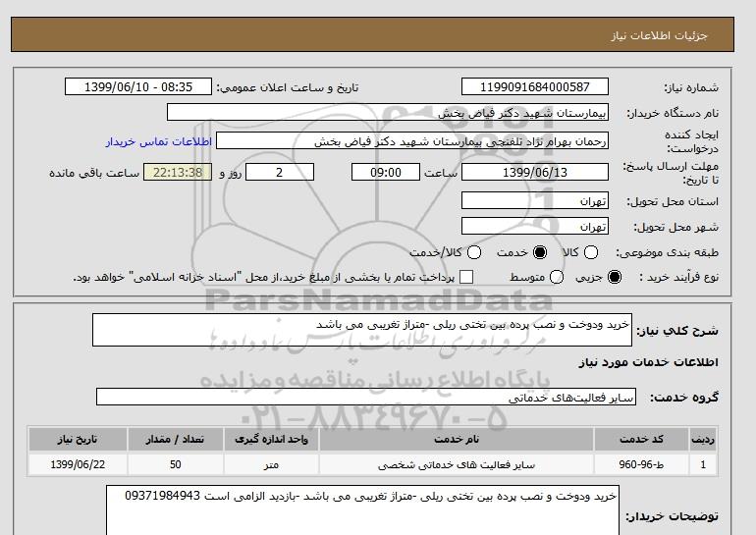Click the کد خدمت column header
This screenshot has height=535, width=756.
tap(641, 439)
